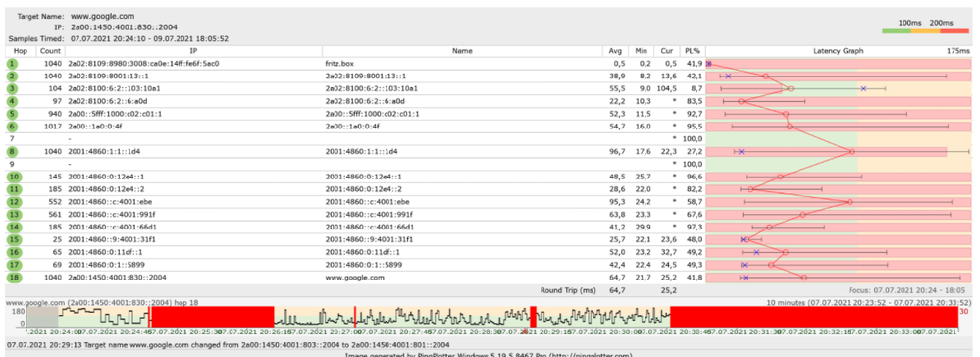
Task: Click the Count column header
Action: click(x=50, y=51)
